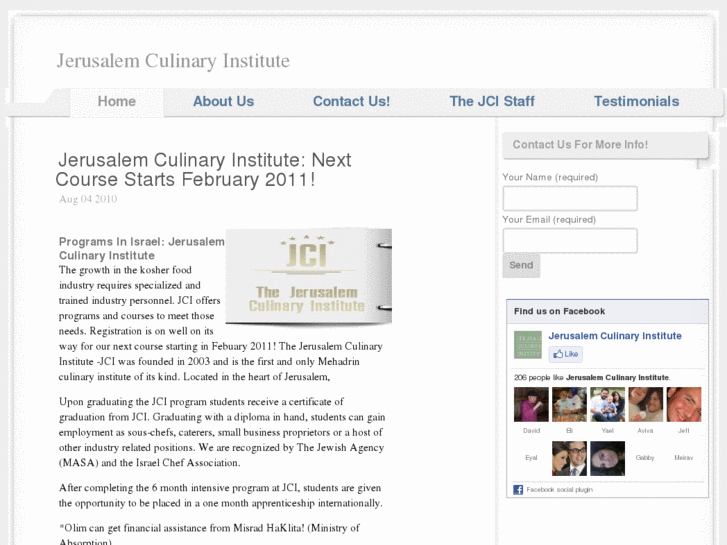
Task: Click the Gabby name in the Facebook fans
Action: pos(645,458)
